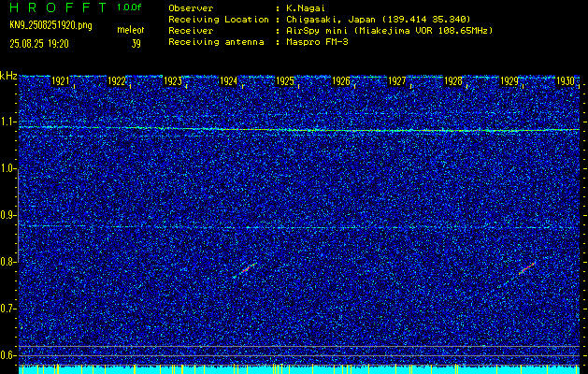Click the 1928 time marker
This screenshot has height=374, width=588.
click(x=453, y=81)
